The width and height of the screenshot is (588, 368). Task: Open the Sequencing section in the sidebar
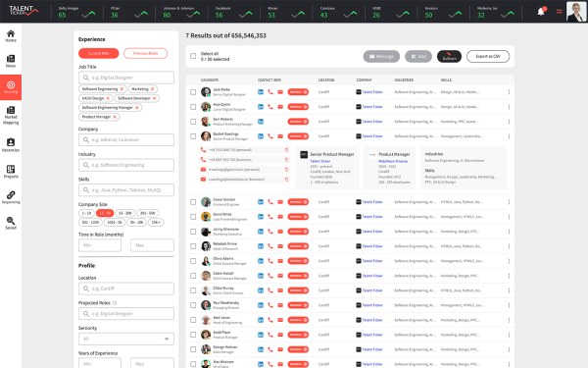coord(11,197)
